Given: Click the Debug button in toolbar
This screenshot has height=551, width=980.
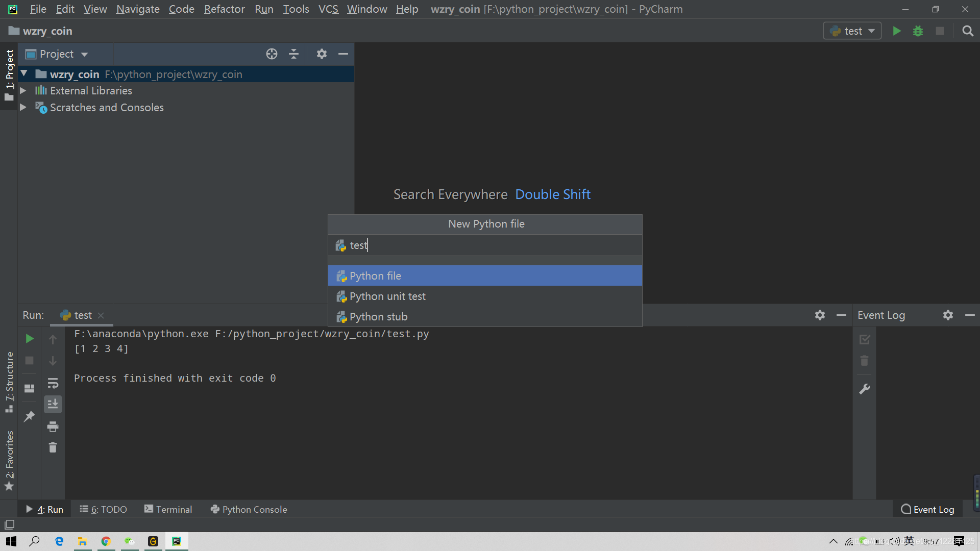Looking at the screenshot, I should pyautogui.click(x=918, y=31).
